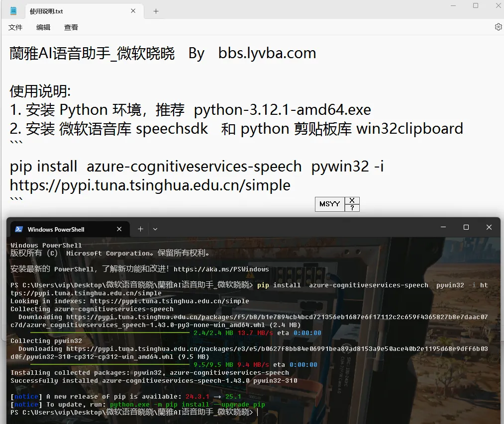
Task: Click the pip version '24.3.1' text
Action: [x=198, y=396]
